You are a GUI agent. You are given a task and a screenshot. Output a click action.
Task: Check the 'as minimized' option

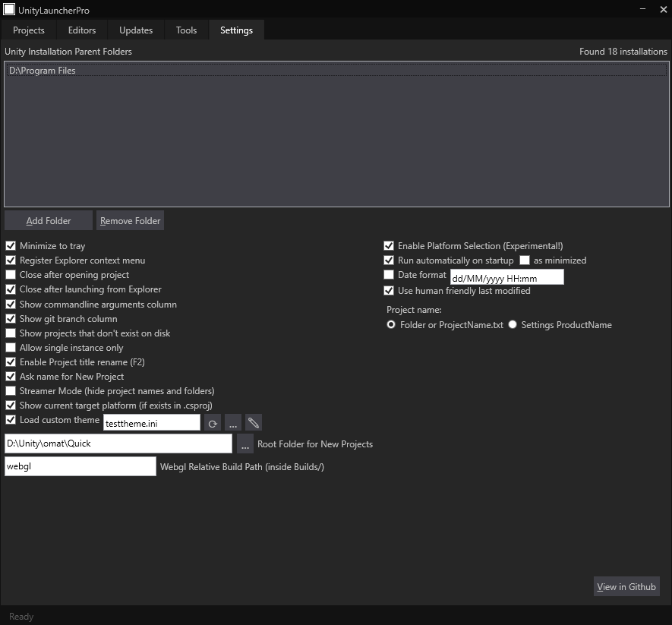(x=525, y=260)
